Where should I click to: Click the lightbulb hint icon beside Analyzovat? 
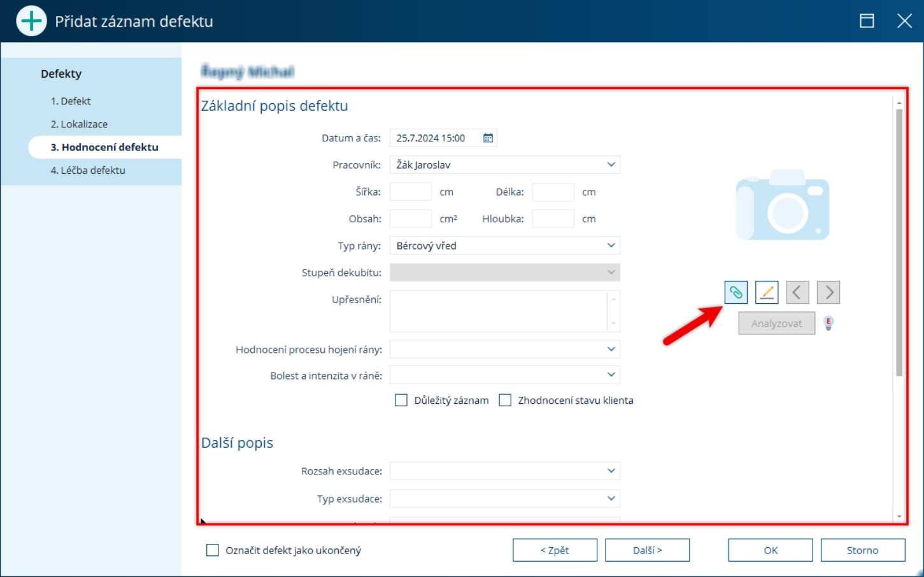[x=828, y=323]
